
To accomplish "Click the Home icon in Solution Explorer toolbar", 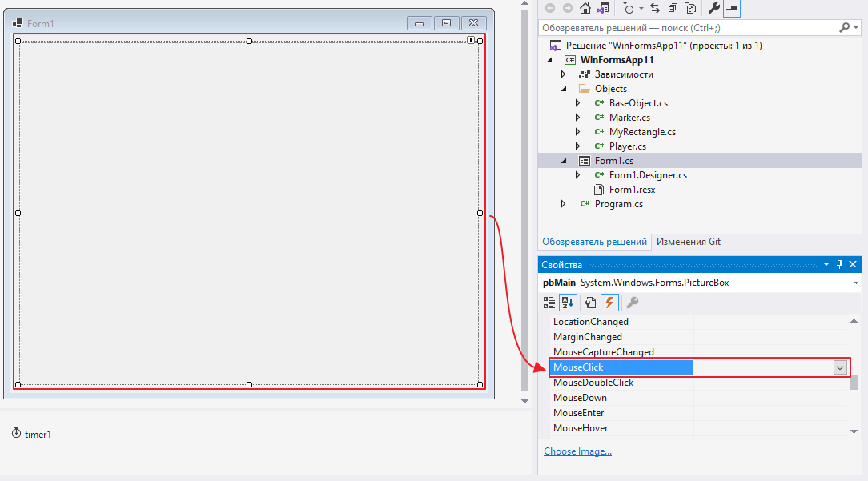I will coord(585,8).
